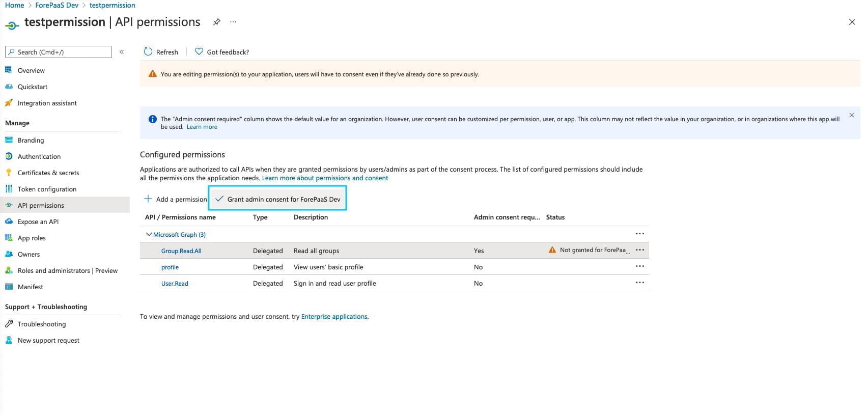Open the Manifest page
Viewport: 868px width, 415px height.
[x=31, y=287]
